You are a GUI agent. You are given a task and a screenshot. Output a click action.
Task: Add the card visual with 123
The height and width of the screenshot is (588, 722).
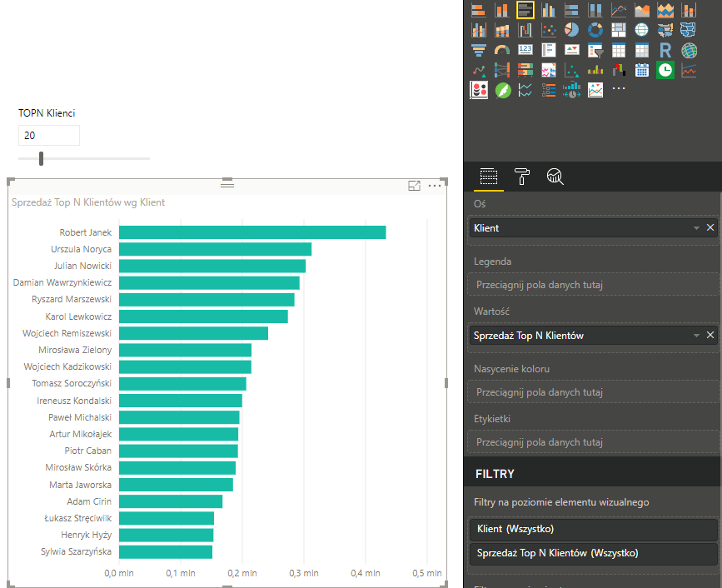click(x=525, y=51)
